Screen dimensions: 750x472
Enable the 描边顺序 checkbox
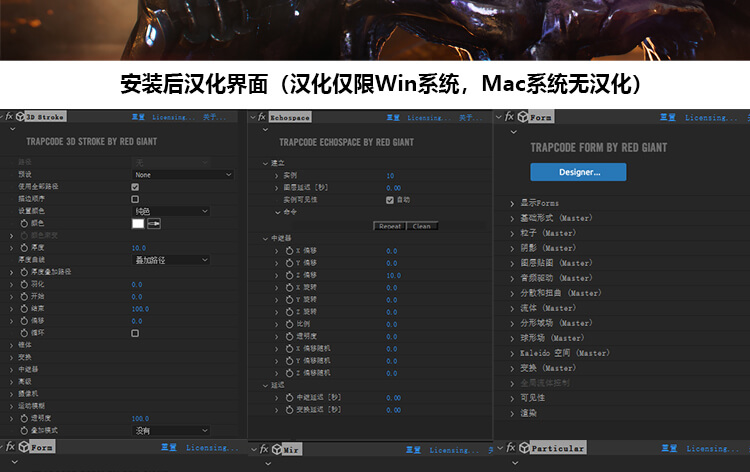[135, 199]
